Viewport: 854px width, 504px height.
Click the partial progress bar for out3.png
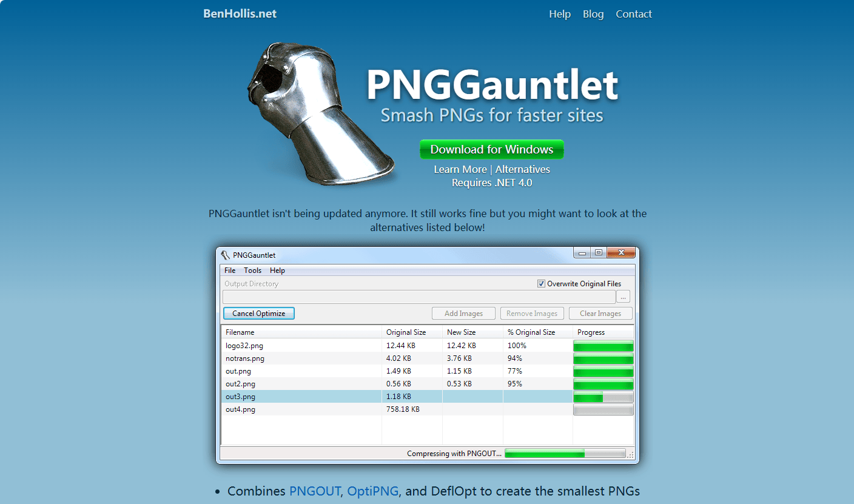tap(604, 397)
